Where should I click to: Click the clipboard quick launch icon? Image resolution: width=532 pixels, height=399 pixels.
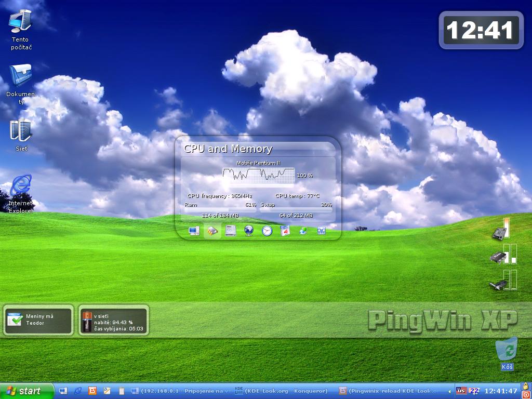coord(122,391)
